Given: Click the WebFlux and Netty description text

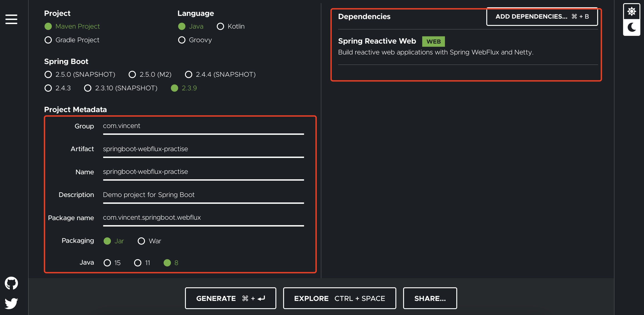Looking at the screenshot, I should (x=435, y=52).
